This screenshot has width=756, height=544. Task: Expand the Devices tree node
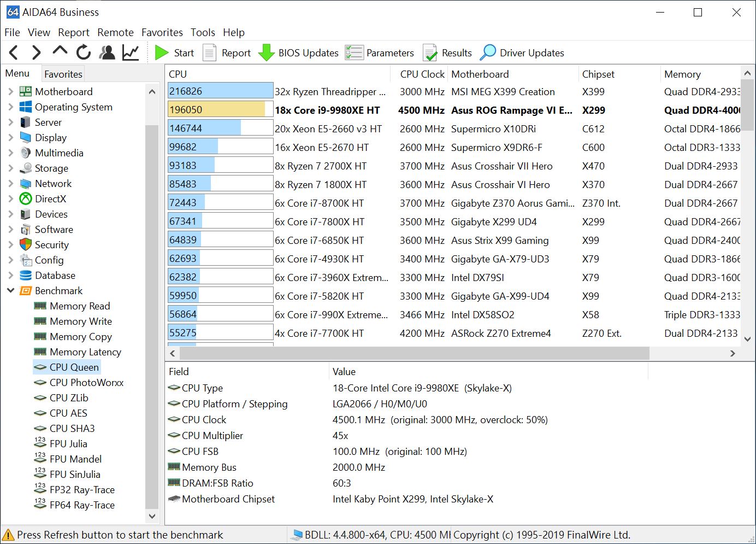pyautogui.click(x=10, y=214)
